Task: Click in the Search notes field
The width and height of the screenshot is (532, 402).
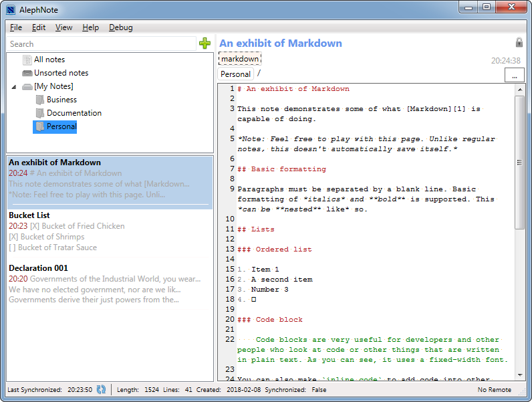Action: tap(100, 44)
